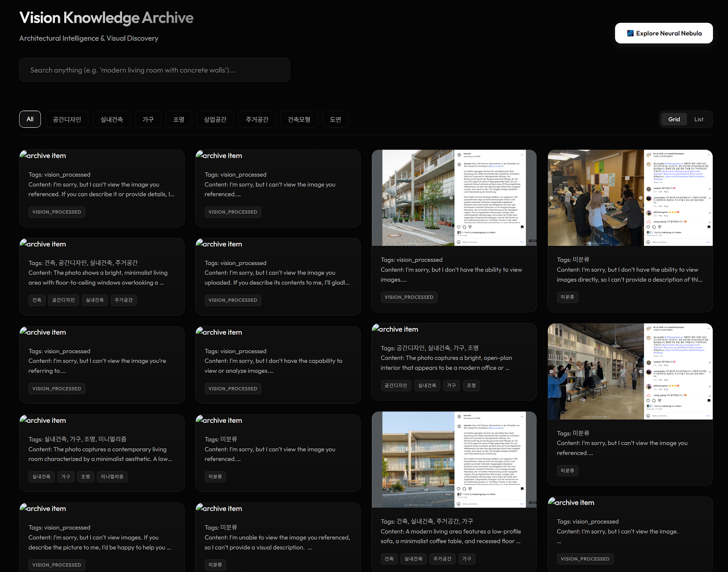The image size is (728, 572).
Task: Open the three-dot menu on the baunetz post
Action: pyautogui.click(x=522, y=155)
